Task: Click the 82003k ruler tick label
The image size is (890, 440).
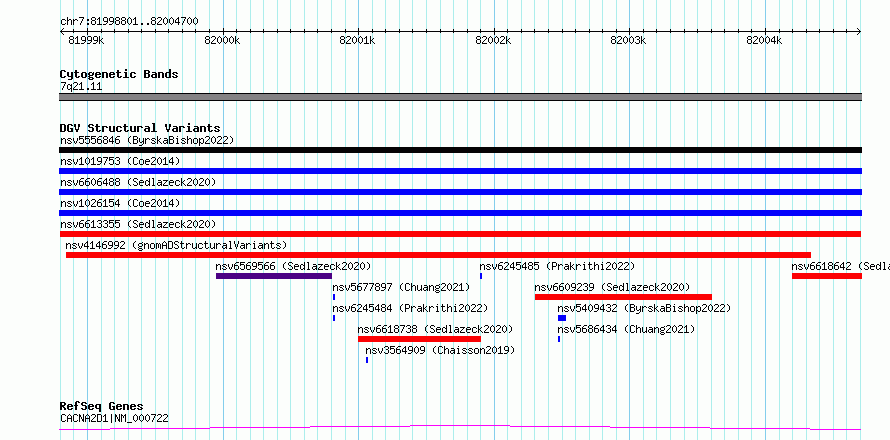Action: click(x=628, y=40)
